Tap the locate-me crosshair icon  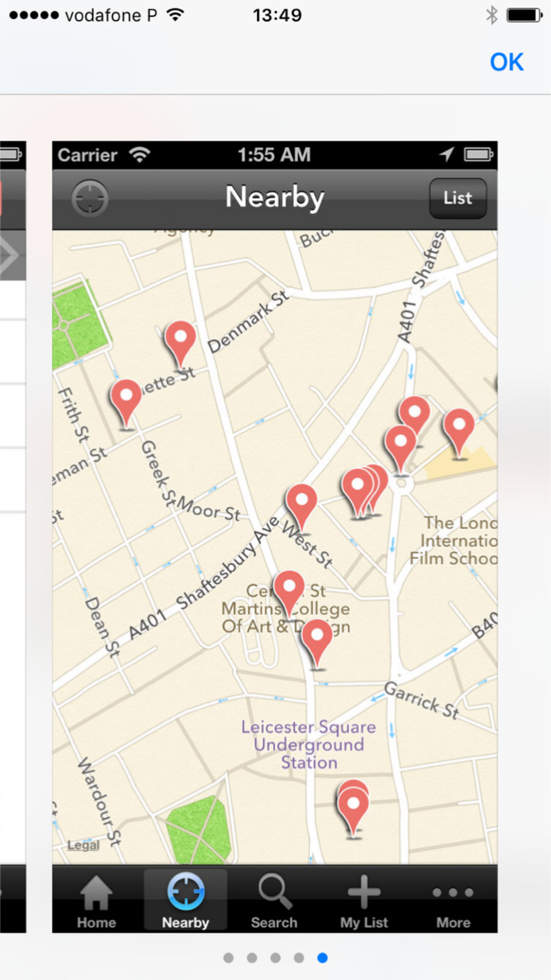(90, 199)
